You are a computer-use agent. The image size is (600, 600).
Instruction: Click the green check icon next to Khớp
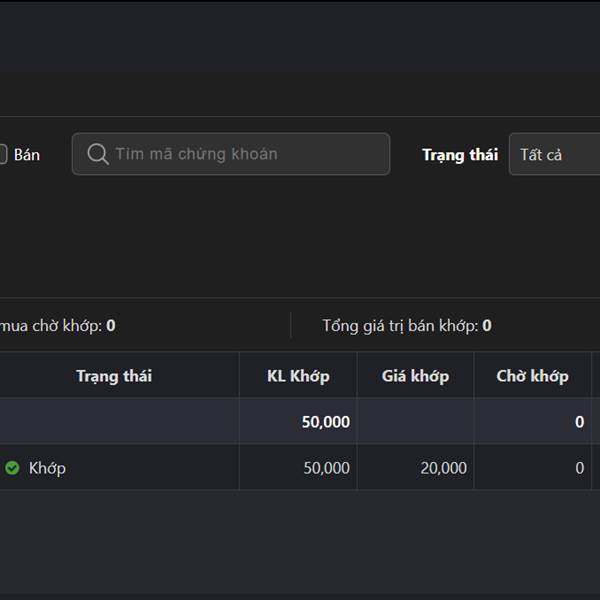pos(12,468)
